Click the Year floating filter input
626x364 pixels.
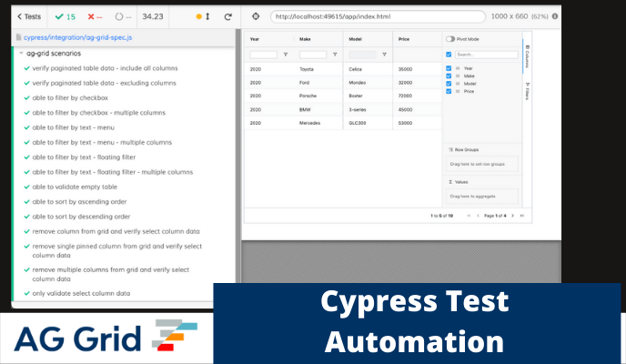pos(263,55)
